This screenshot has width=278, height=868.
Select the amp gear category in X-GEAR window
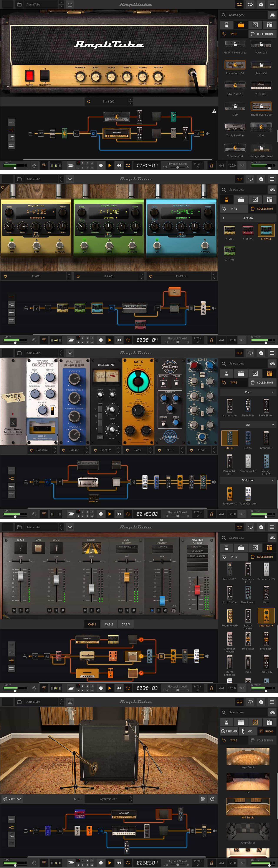[x=241, y=199]
